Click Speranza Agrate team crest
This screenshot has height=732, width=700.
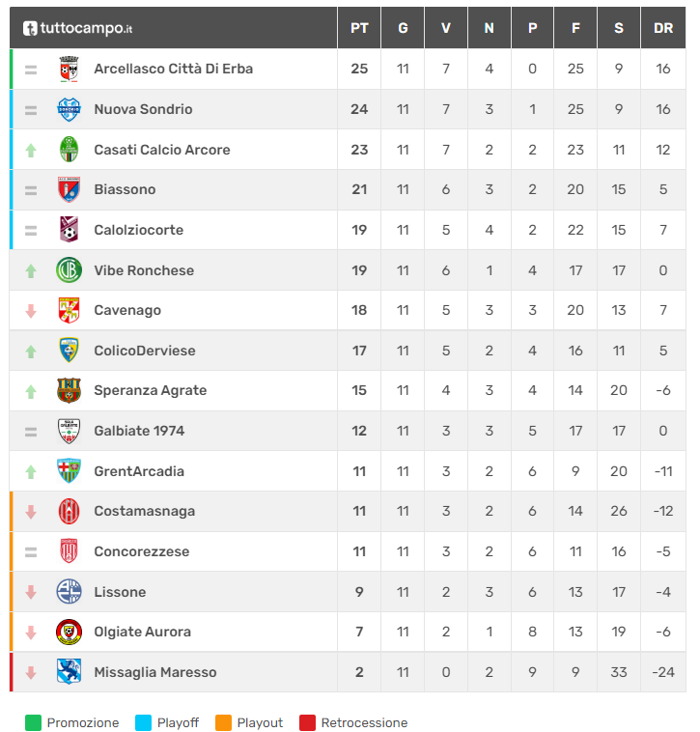coord(69,390)
